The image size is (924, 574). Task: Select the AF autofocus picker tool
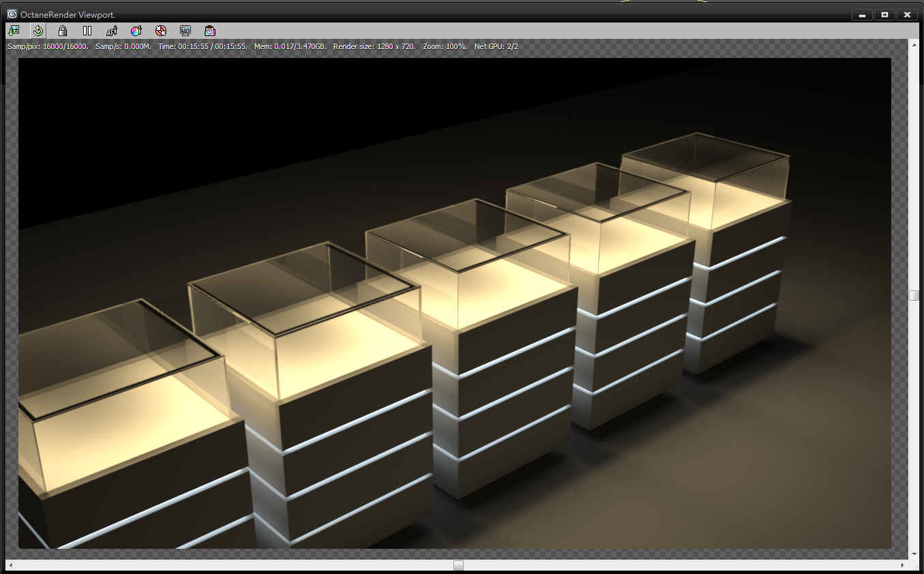click(x=112, y=31)
